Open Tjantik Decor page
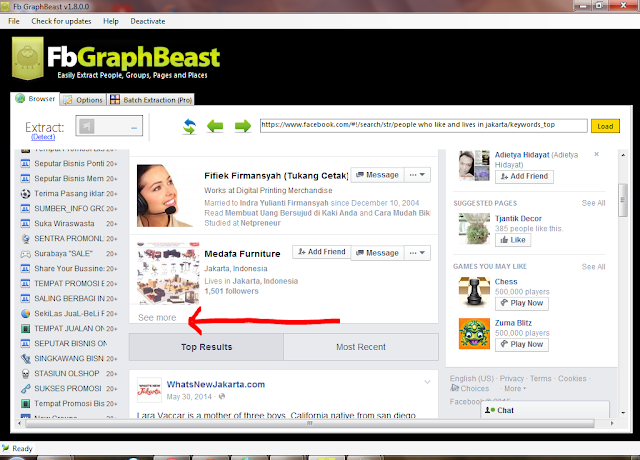This screenshot has width=640, height=460. (518, 219)
